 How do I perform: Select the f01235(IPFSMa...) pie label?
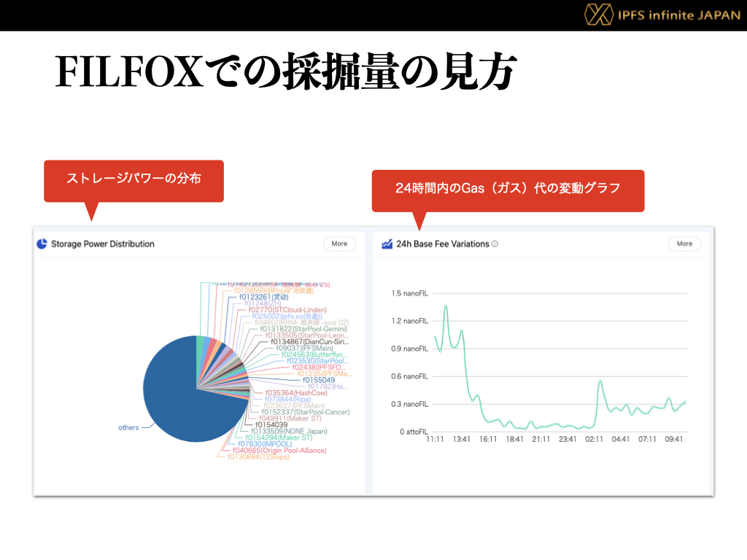(x=324, y=374)
